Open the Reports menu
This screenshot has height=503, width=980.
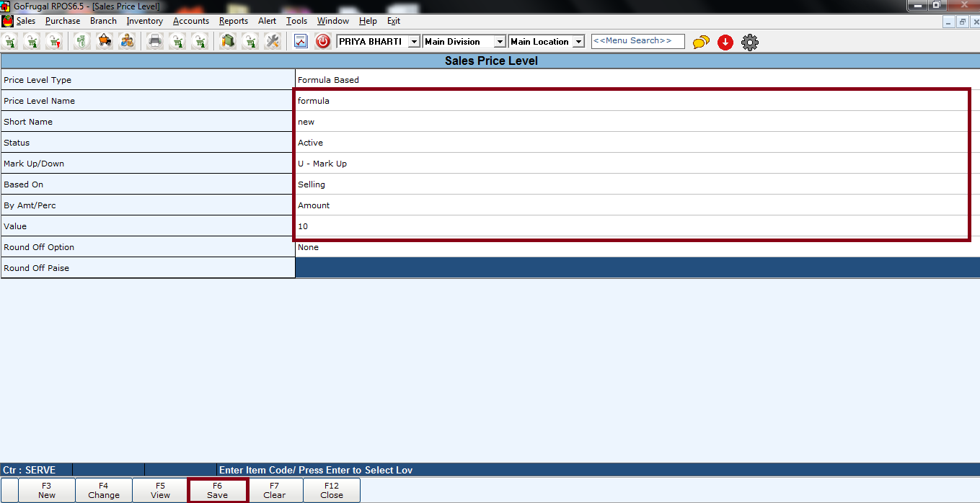click(x=234, y=21)
